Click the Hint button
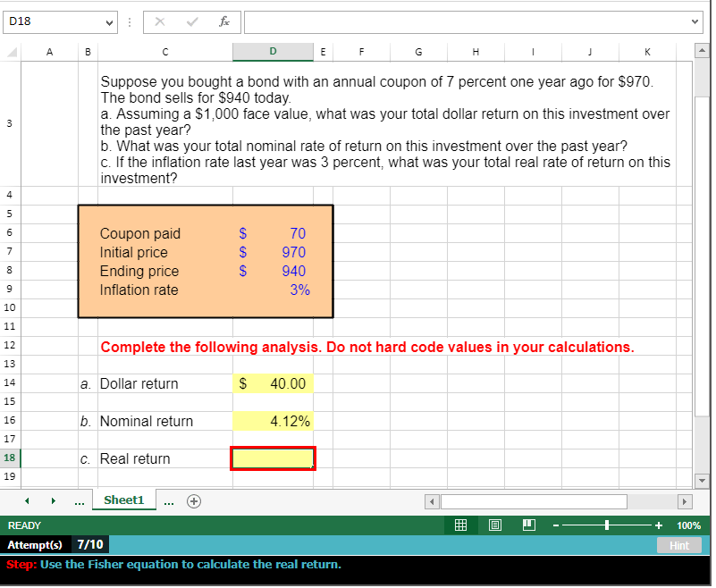The width and height of the screenshot is (716, 588). pos(679,546)
